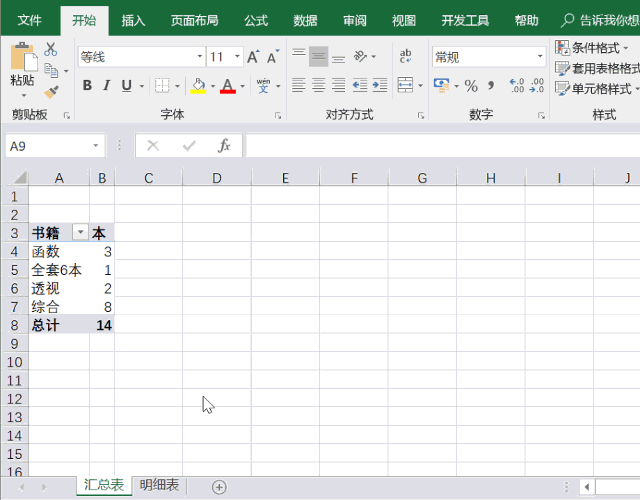
Task: Toggle bold formatting
Action: (87, 85)
